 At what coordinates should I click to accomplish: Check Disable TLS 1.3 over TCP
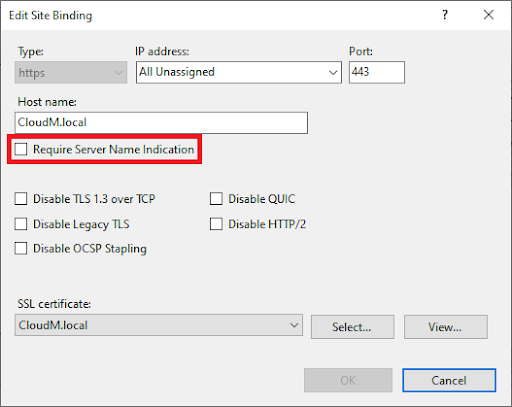tap(21, 199)
